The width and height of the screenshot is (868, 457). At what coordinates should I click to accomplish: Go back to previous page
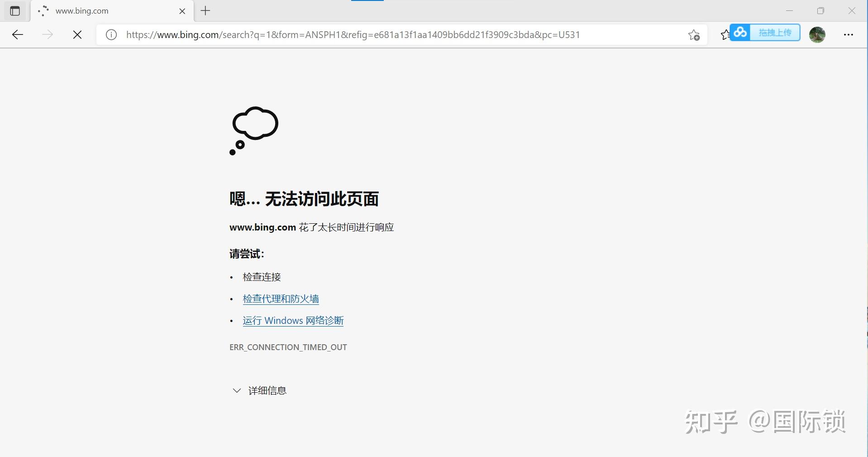point(18,35)
